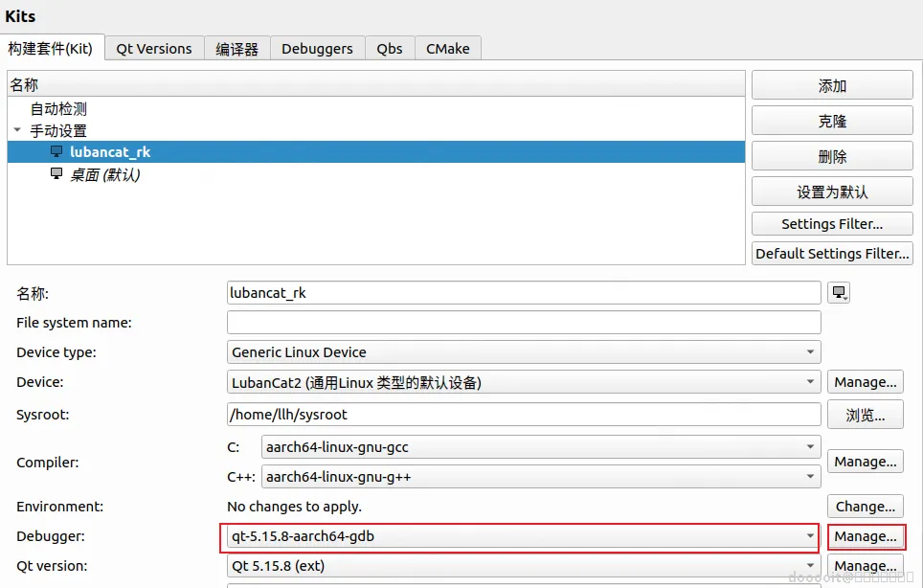The width and height of the screenshot is (923, 588).
Task: Click the monitor icon of lubancat_rk kit
Action: 56,152
